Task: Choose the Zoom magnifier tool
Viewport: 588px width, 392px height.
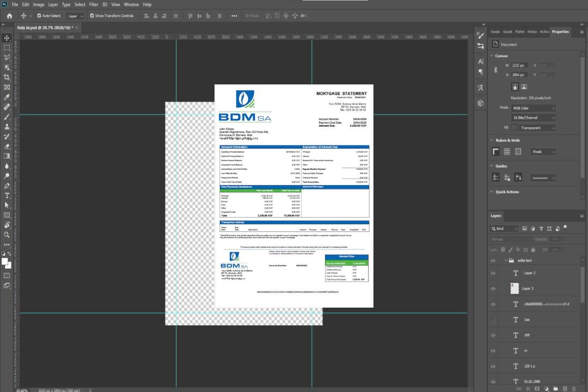Action: tap(7, 235)
